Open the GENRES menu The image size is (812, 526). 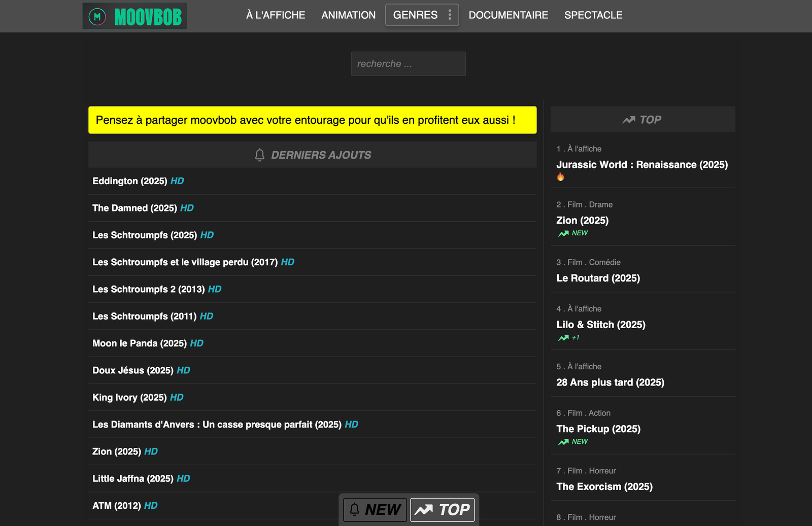pyautogui.click(x=422, y=15)
